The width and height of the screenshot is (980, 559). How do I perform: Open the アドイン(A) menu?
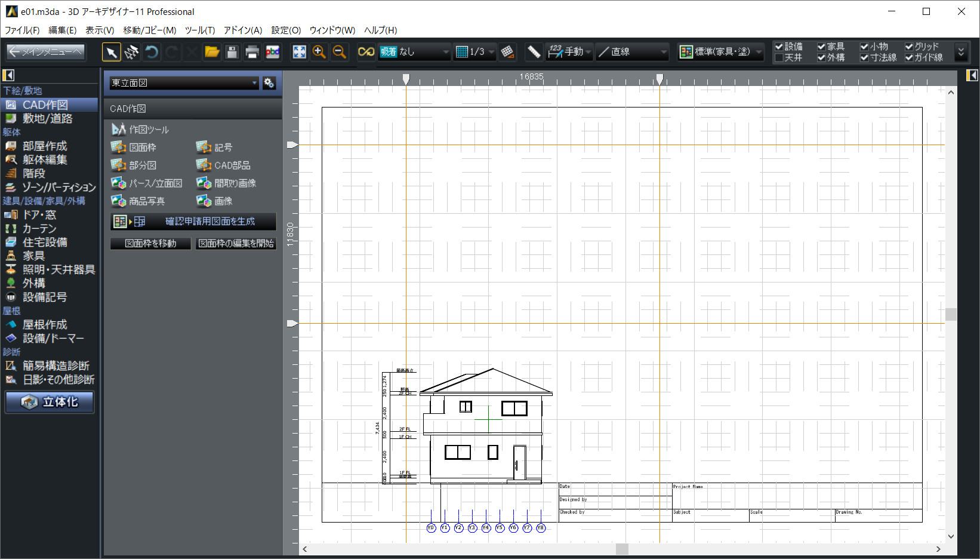[x=242, y=30]
